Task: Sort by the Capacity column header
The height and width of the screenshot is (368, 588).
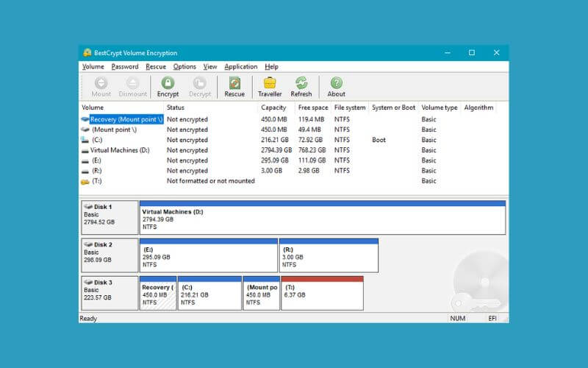Action: 274,107
